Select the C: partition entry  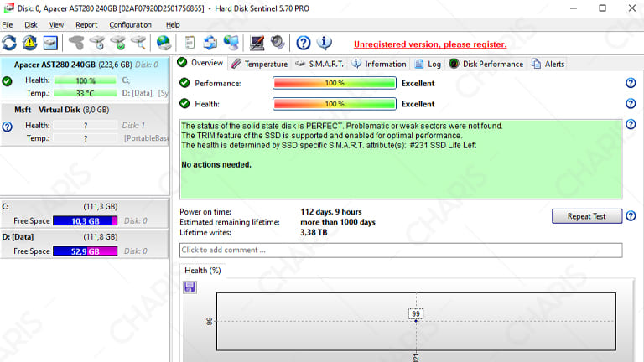pyautogui.click(x=85, y=214)
